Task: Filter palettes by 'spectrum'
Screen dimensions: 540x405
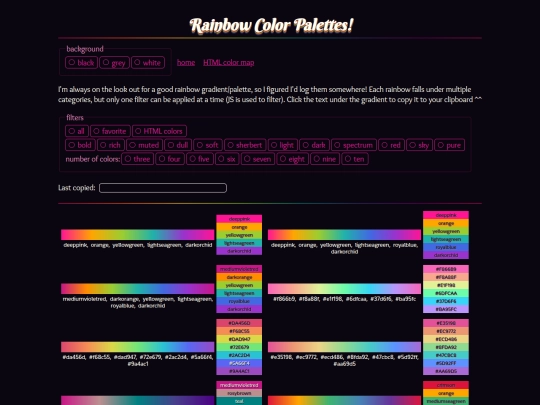Action: [x=354, y=145]
